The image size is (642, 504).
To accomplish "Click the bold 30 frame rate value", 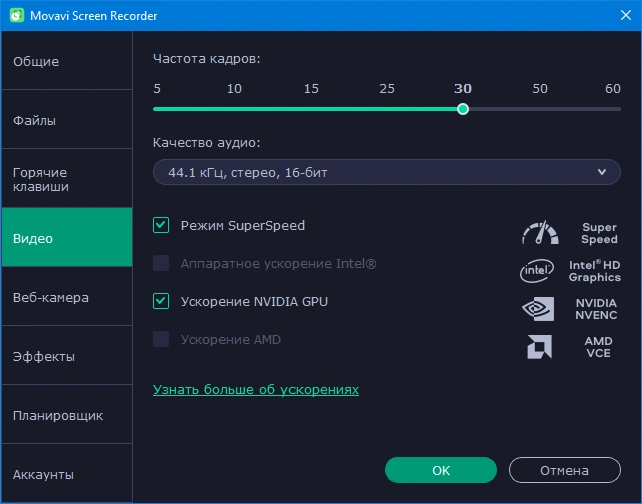I will click(463, 88).
